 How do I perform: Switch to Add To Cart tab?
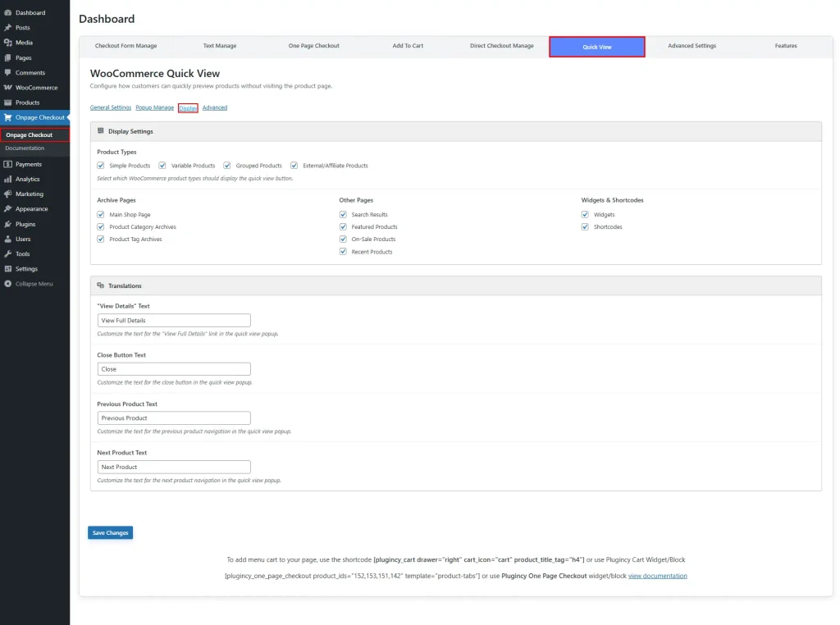[408, 46]
